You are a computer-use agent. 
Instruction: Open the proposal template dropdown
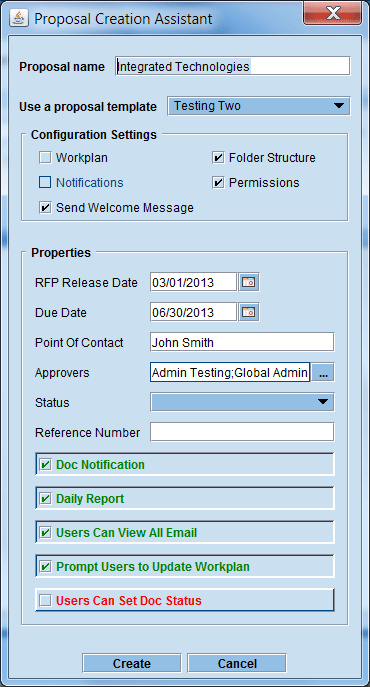pos(259,106)
